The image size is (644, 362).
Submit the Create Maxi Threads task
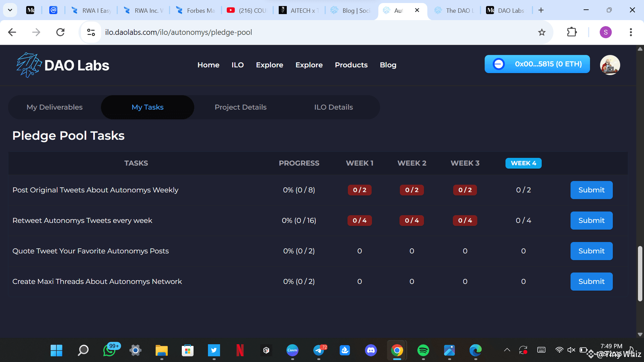point(591,282)
